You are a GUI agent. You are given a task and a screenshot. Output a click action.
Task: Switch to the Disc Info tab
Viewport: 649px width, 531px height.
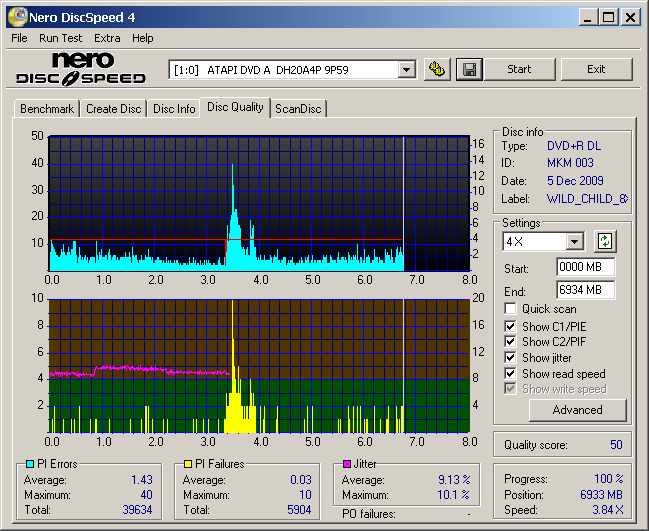(174, 109)
